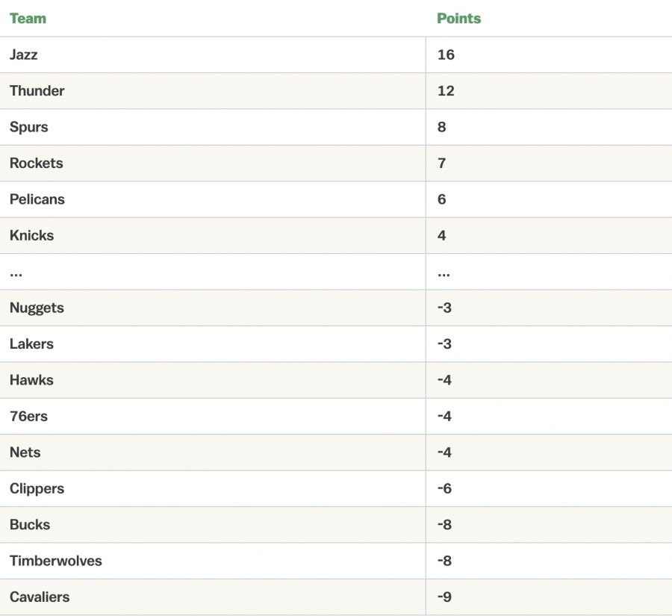The height and width of the screenshot is (616, 672).
Task: Select the Hawks team cell
Action: click(32, 380)
